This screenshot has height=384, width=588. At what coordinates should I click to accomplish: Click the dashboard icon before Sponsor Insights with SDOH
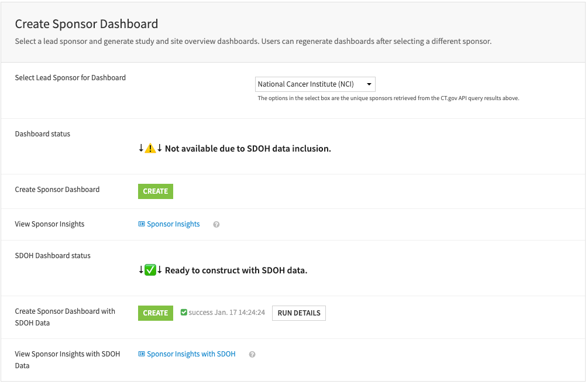140,354
